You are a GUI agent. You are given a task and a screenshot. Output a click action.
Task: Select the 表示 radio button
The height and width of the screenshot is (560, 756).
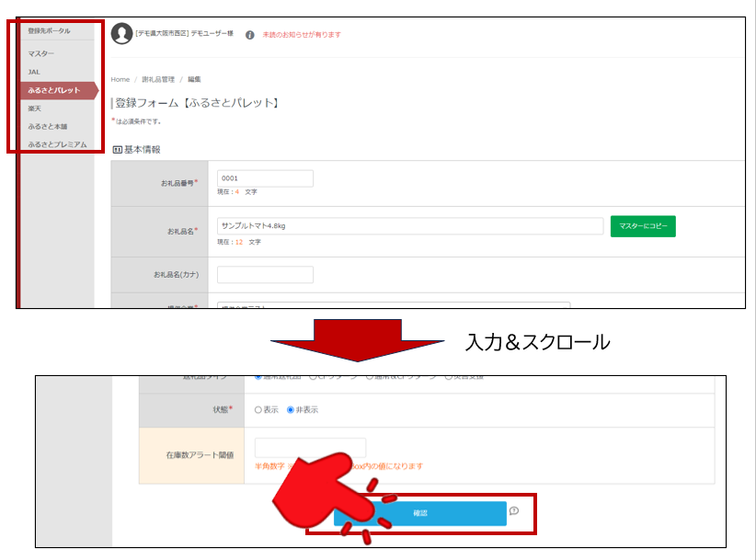258,410
